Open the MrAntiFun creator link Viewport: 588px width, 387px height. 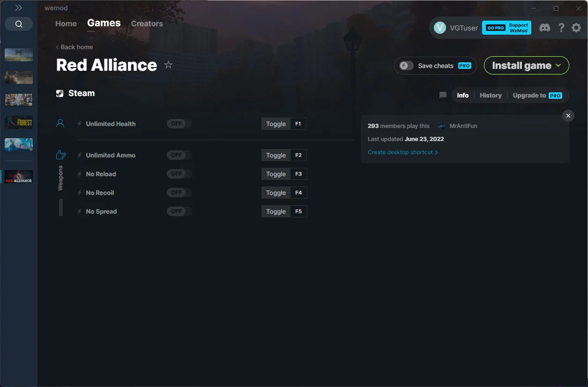pyautogui.click(x=463, y=126)
